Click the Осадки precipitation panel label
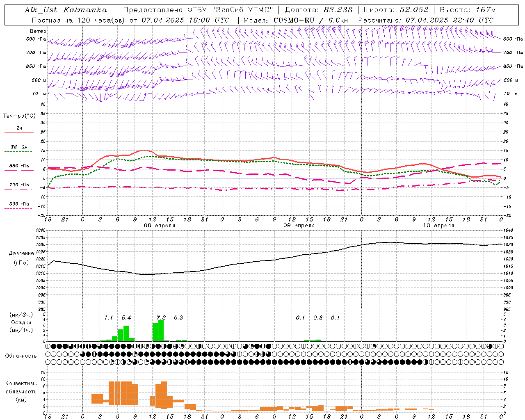This screenshot has height=420, width=525. pyautogui.click(x=21, y=322)
